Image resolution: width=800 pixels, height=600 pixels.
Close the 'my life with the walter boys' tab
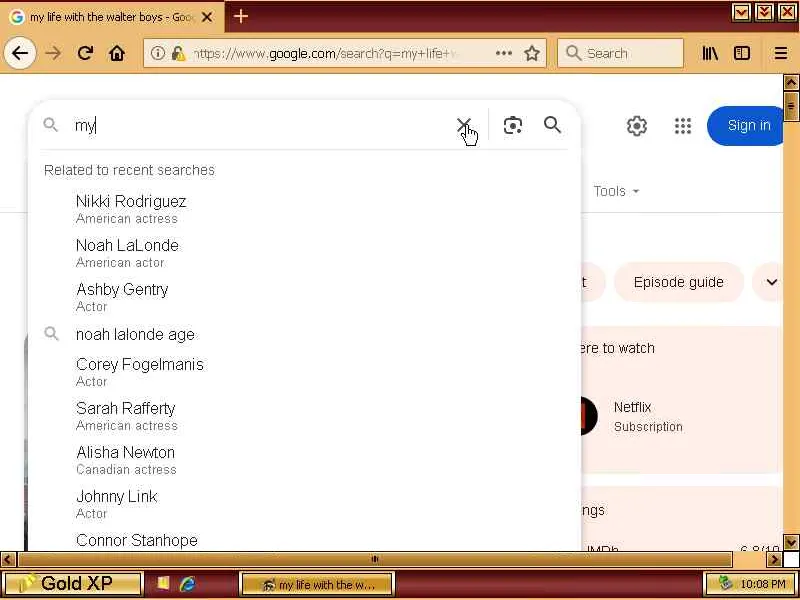(207, 17)
